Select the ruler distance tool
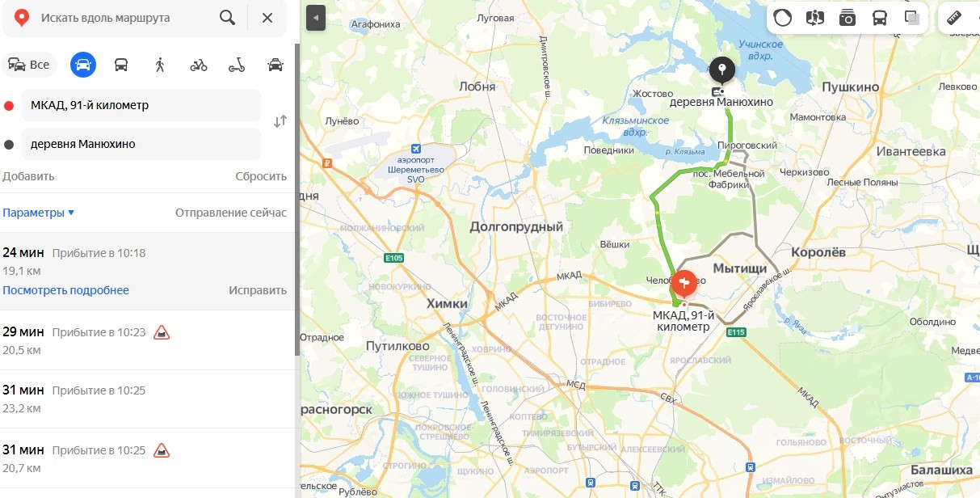 click(954, 18)
